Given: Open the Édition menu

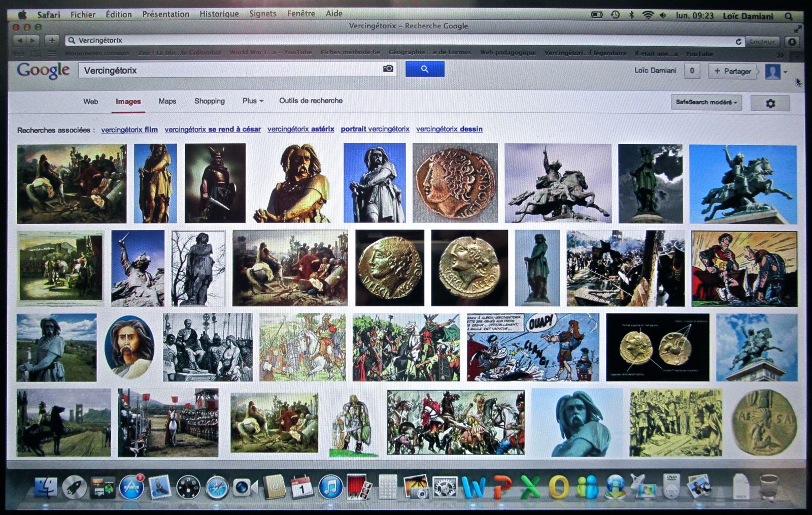Looking at the screenshot, I should (119, 14).
